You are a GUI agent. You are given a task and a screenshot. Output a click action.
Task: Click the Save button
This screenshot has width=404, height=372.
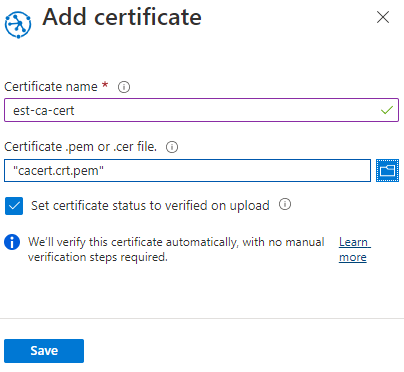44,351
